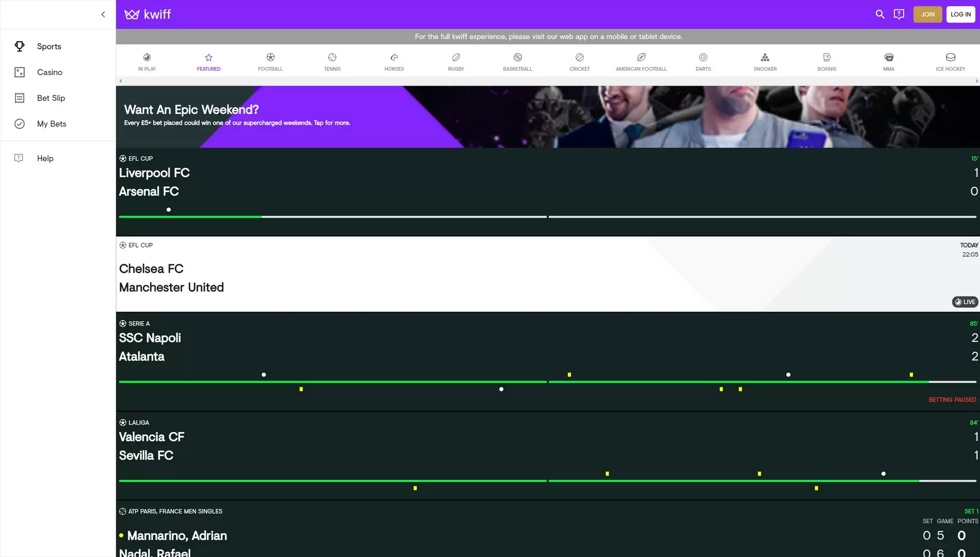The width and height of the screenshot is (980, 557).
Task: Select the Ice Hockey category icon
Action: tap(951, 57)
